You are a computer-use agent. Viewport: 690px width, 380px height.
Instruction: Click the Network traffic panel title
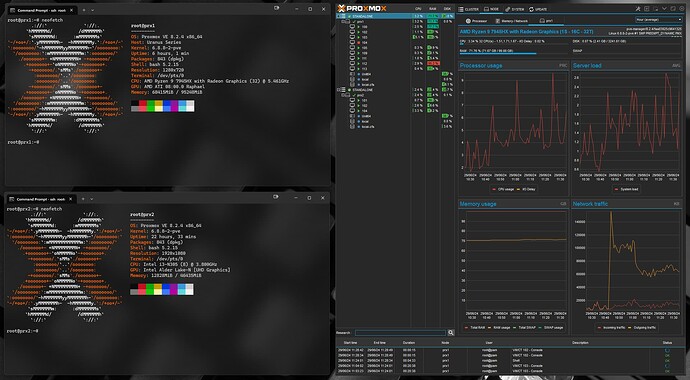(590, 204)
